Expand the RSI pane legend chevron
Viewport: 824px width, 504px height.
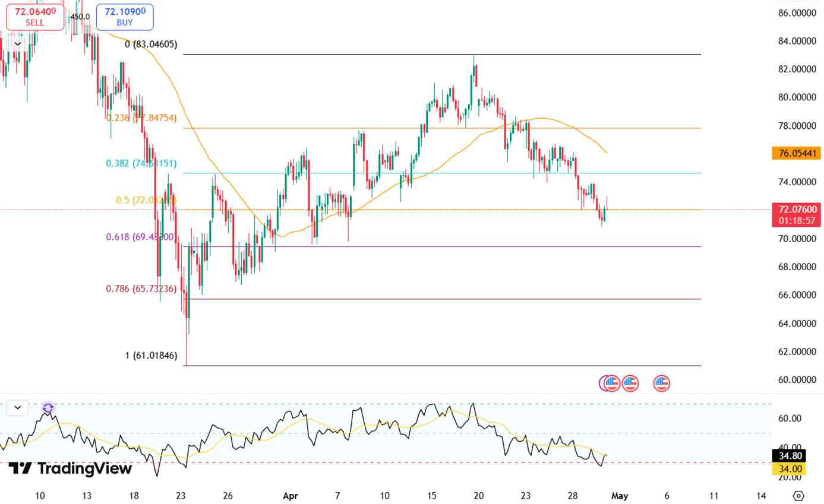pos(18,408)
